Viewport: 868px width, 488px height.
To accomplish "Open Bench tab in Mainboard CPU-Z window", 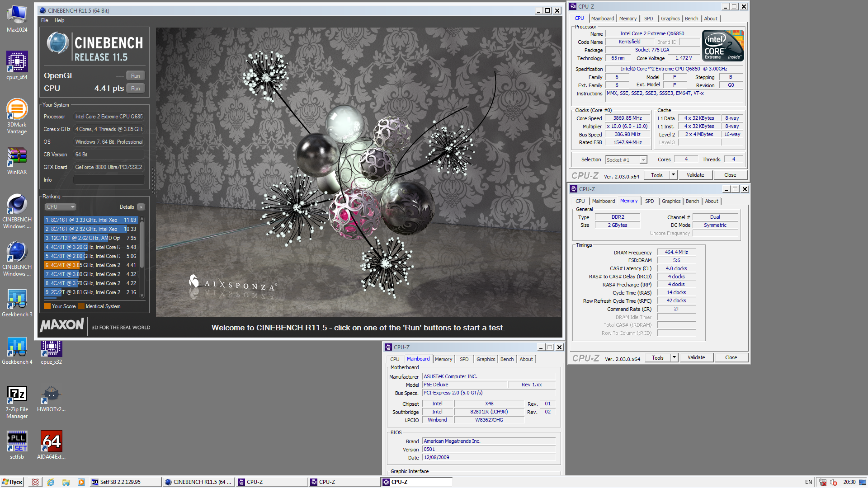I will [507, 359].
